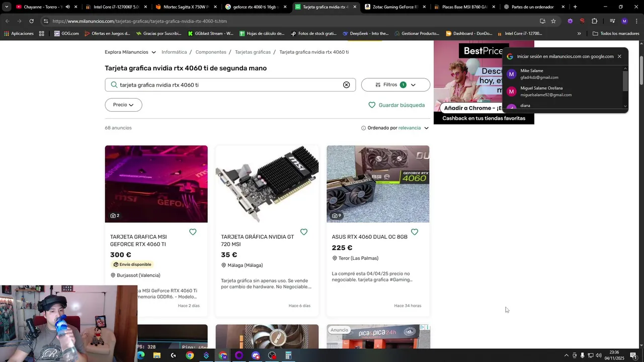Image resolution: width=644 pixels, height=362 pixels.
Task: Reload the page
Action: pyautogui.click(x=31, y=21)
